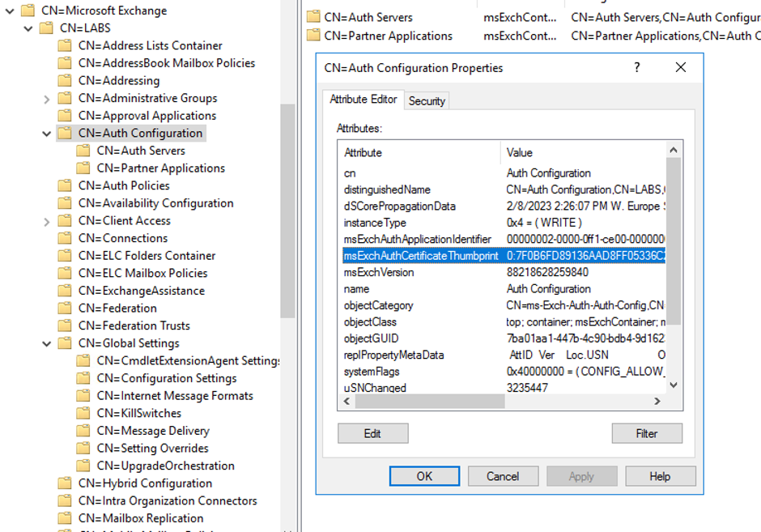Click the attribute list scroll up arrow
The width and height of the screenshot is (761, 532).
pyautogui.click(x=673, y=150)
